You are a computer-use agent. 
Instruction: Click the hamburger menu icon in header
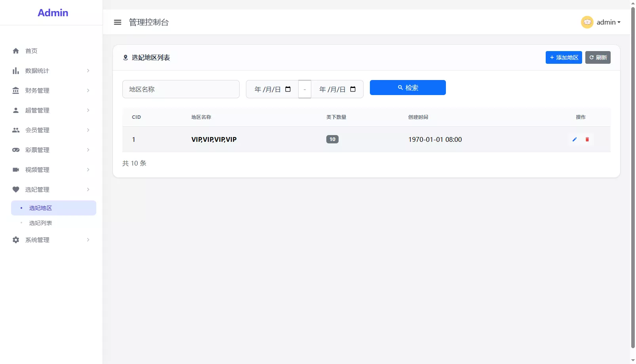(x=117, y=22)
